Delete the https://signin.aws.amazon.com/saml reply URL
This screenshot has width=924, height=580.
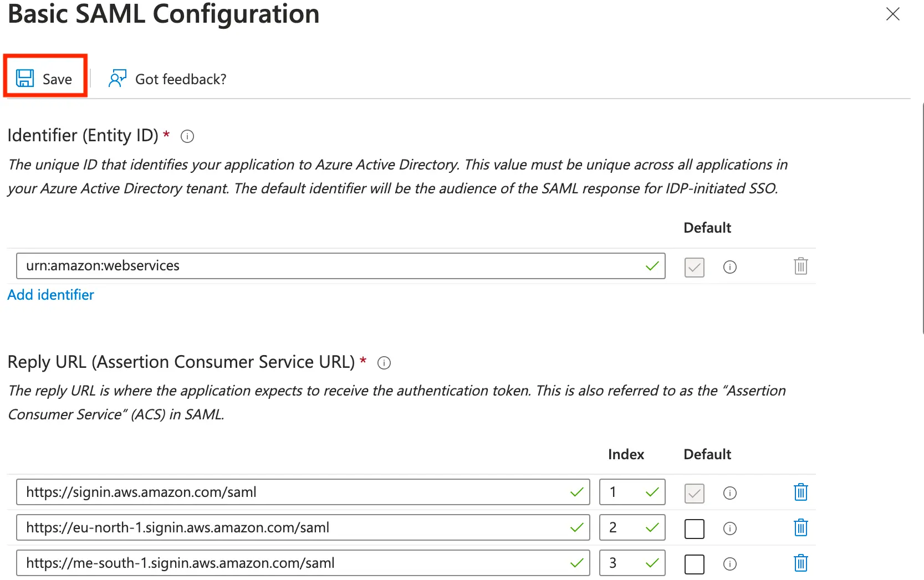point(800,492)
